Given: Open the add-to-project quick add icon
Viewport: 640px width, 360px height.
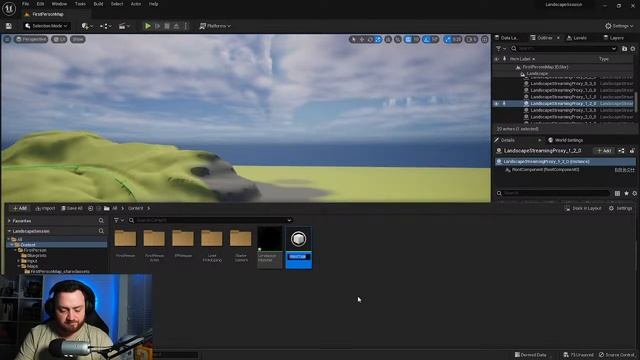Looking at the screenshot, I should coord(87,26).
